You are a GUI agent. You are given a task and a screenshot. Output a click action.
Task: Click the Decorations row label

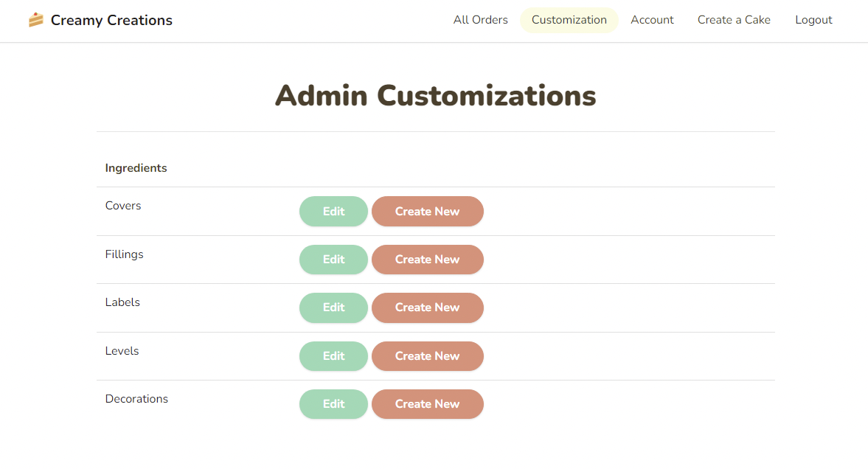136,399
